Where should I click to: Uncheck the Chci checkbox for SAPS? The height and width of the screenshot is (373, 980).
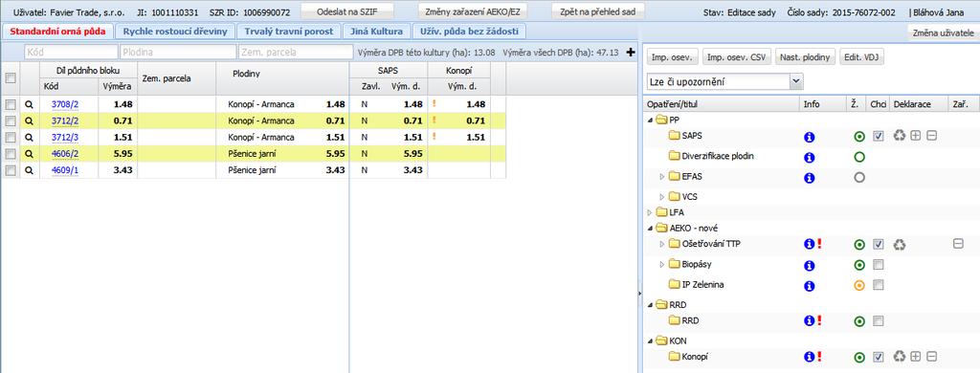pos(879,136)
